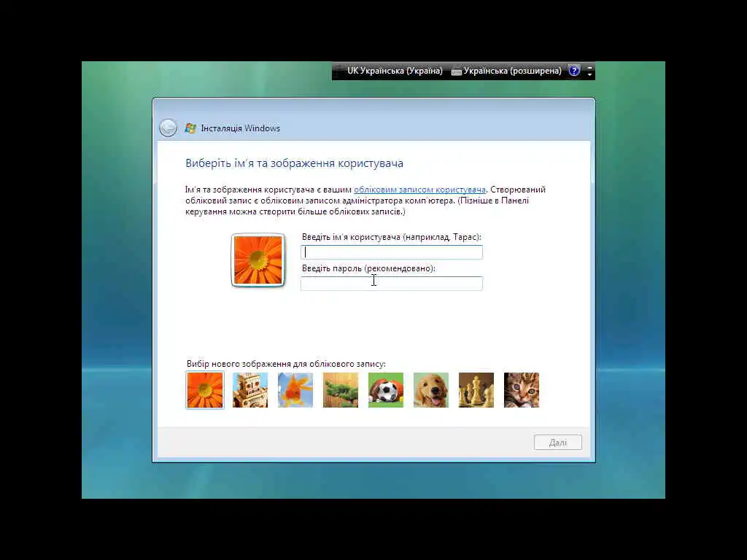This screenshot has height=560, width=747.
Task: Select the orange flower account picture
Action: click(205, 390)
